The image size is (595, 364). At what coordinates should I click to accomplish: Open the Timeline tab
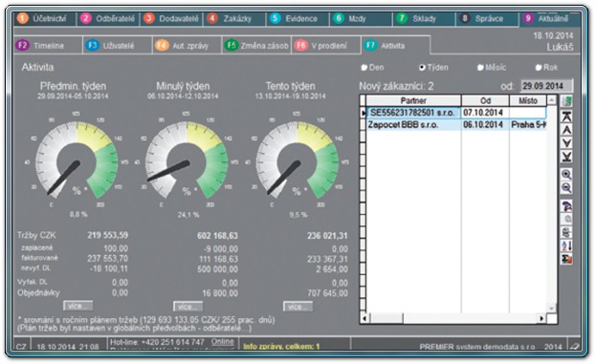(49, 46)
